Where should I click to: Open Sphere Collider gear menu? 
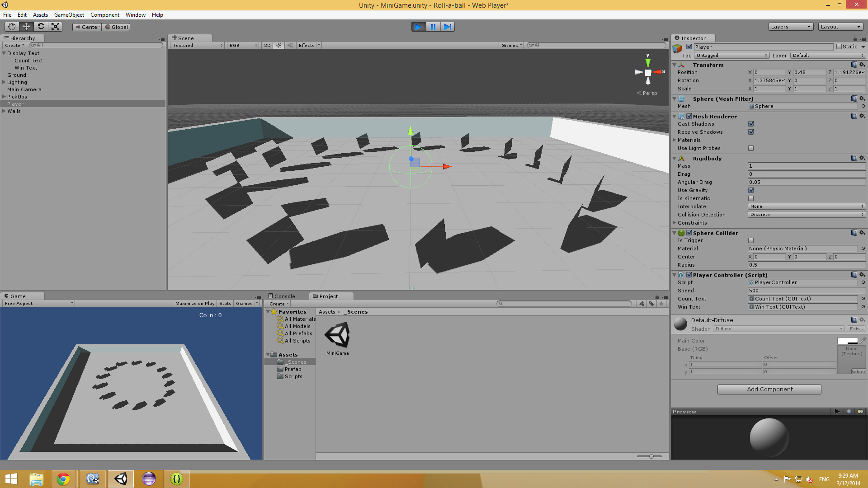click(862, 233)
